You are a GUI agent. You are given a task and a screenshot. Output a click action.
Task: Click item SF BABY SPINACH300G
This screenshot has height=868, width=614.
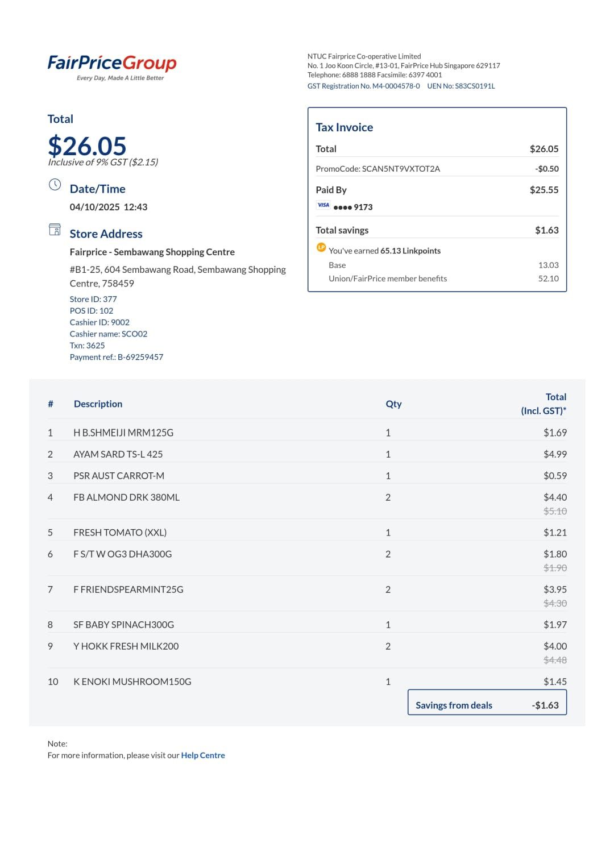(124, 625)
